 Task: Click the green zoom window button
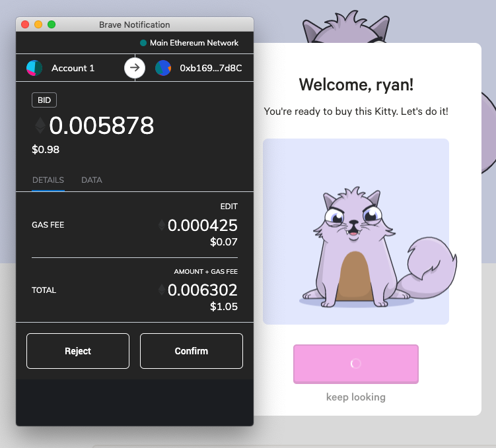point(52,24)
